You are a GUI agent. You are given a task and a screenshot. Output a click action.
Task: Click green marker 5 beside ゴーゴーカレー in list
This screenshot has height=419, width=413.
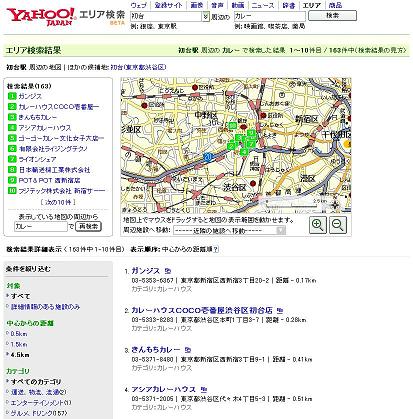[12, 138]
